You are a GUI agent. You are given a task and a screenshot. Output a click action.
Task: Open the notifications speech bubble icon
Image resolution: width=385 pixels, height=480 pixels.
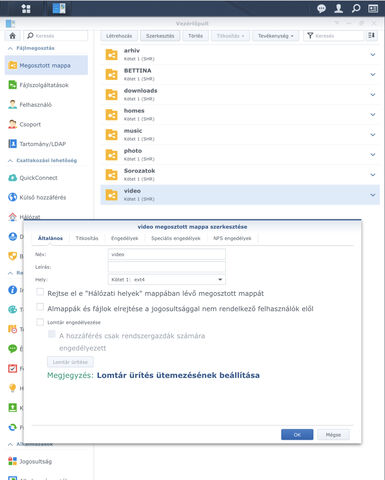321,8
